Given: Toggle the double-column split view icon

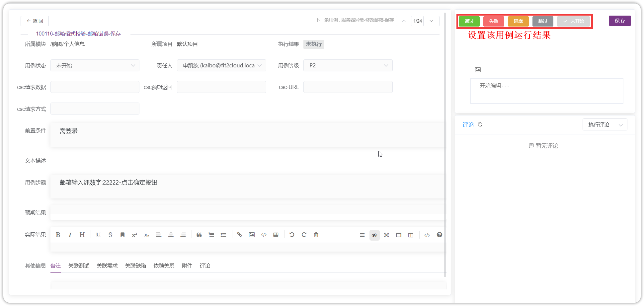Looking at the screenshot, I should tap(411, 235).
